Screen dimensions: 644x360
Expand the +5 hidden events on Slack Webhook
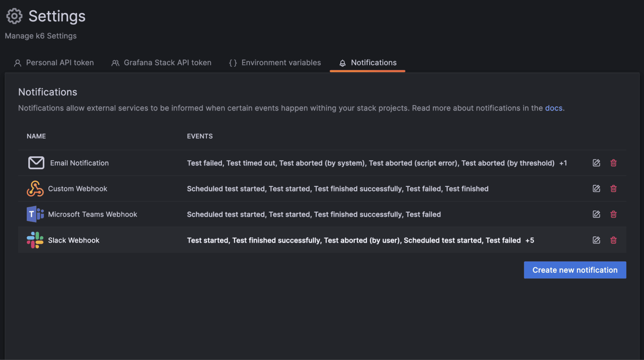(530, 240)
